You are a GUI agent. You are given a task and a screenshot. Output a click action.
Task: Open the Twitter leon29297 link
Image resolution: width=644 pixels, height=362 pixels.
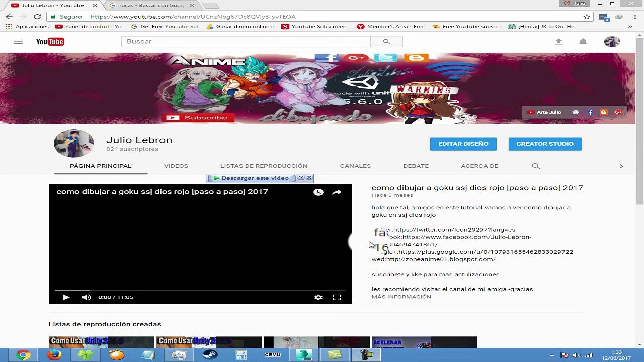(454, 230)
